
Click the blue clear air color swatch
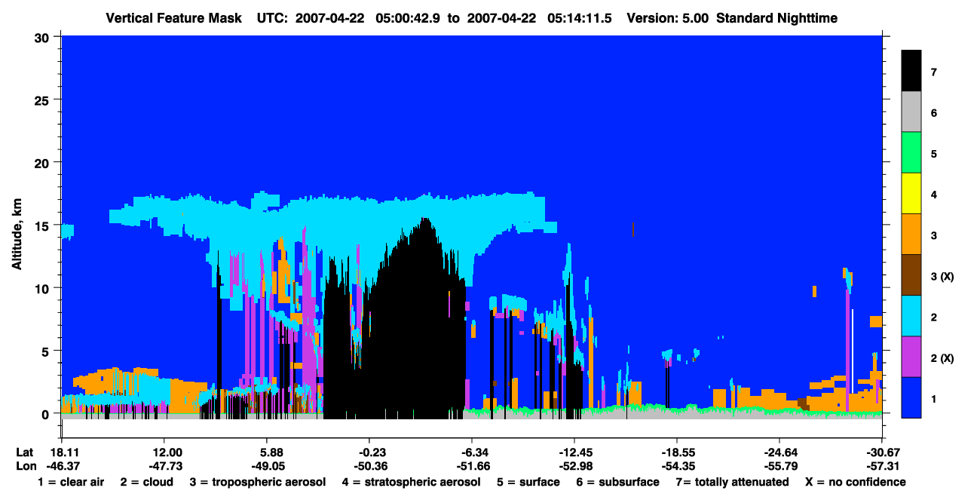911,397
